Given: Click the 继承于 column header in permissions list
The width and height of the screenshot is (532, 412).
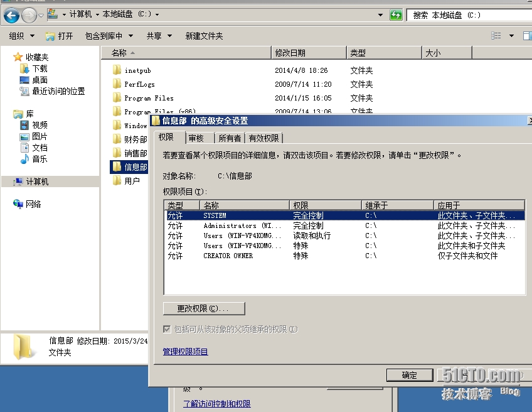Looking at the screenshot, I should coord(397,205).
